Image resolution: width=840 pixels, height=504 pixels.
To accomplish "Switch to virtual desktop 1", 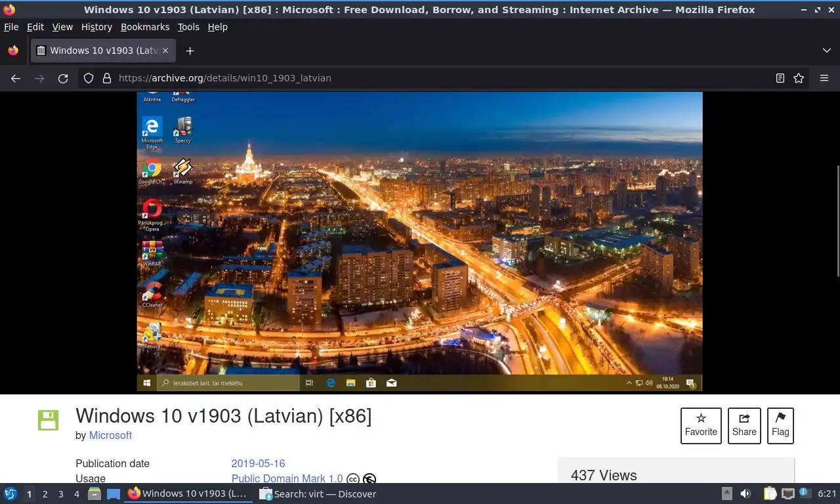I will point(29,493).
